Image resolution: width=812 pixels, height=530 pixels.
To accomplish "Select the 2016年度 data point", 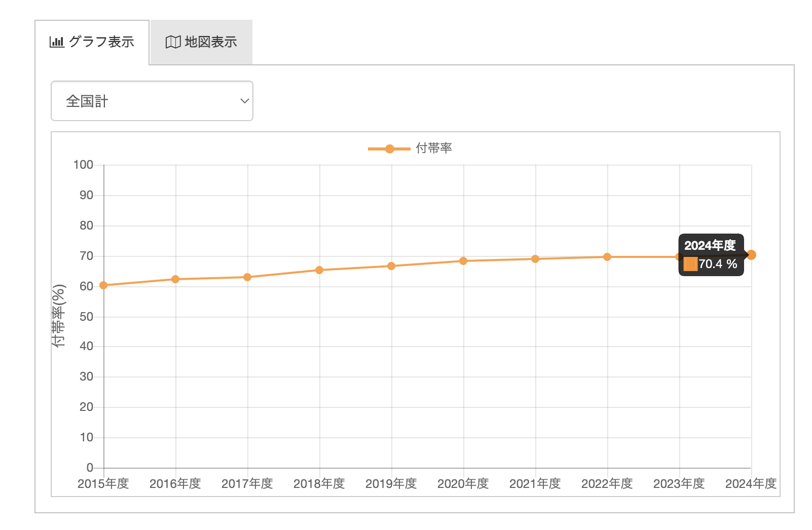I will (x=175, y=279).
